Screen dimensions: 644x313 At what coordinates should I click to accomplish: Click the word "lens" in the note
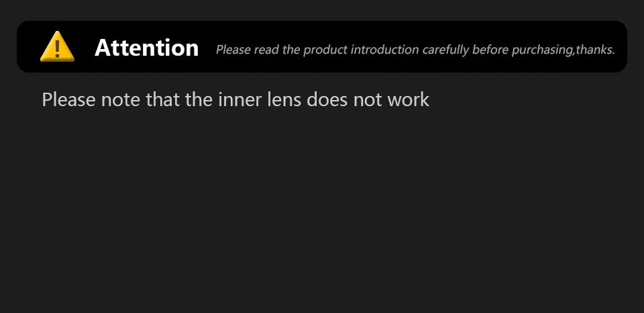click(x=284, y=100)
